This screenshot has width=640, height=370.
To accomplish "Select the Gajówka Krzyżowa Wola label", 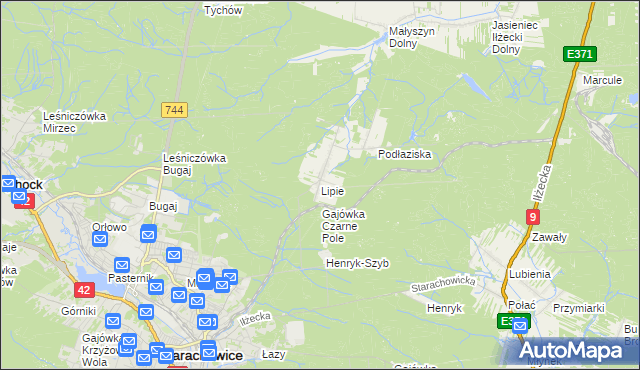I will (102, 350).
